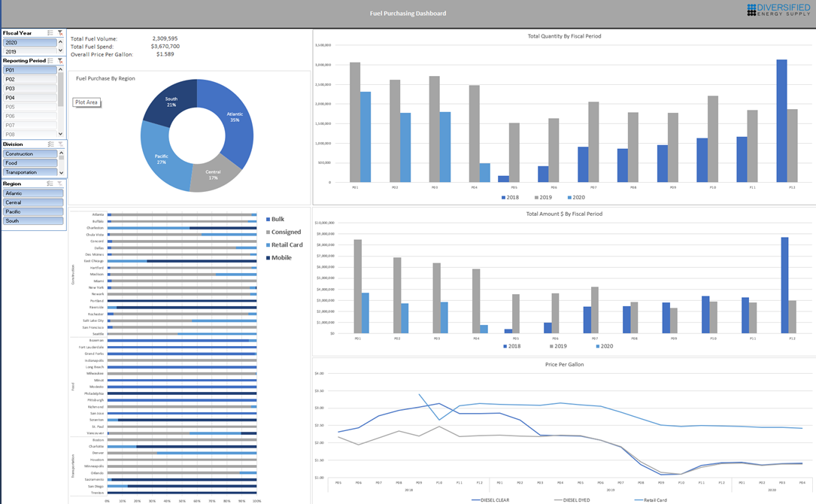The width and height of the screenshot is (816, 504).
Task: Click the Bulk legend color square
Action: point(266,218)
